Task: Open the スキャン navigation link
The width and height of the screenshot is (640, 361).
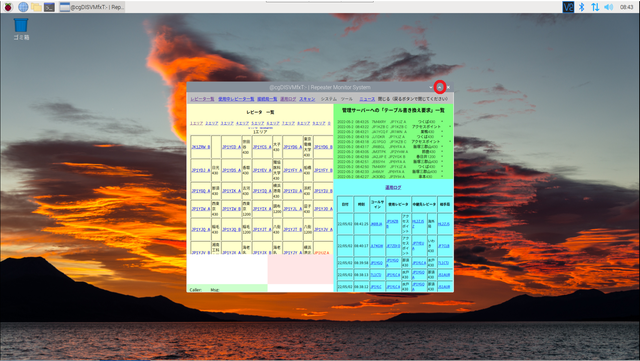Action: [307, 99]
